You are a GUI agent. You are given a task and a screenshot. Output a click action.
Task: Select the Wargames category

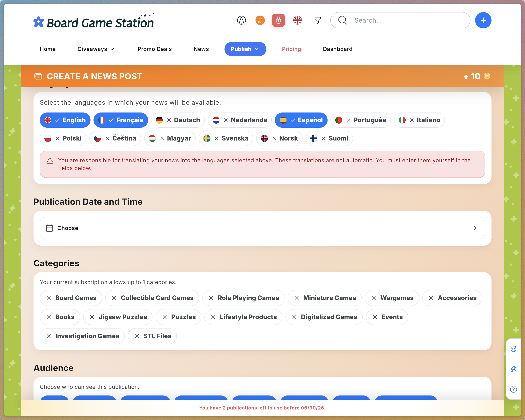(x=392, y=298)
